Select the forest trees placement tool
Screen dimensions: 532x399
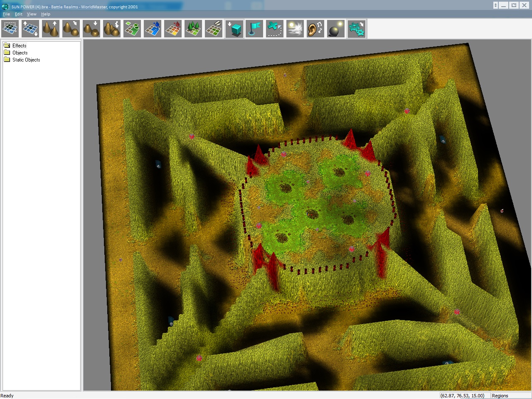click(193, 29)
